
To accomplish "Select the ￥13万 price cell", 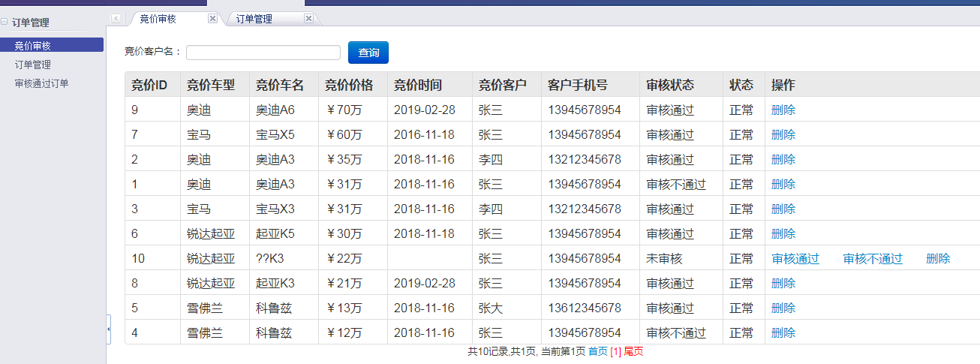I will [x=353, y=308].
